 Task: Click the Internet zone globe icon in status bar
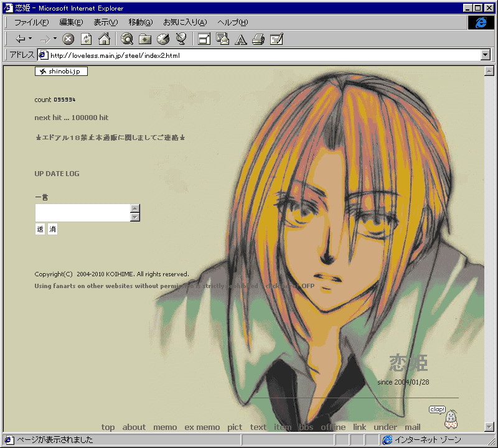[387, 440]
